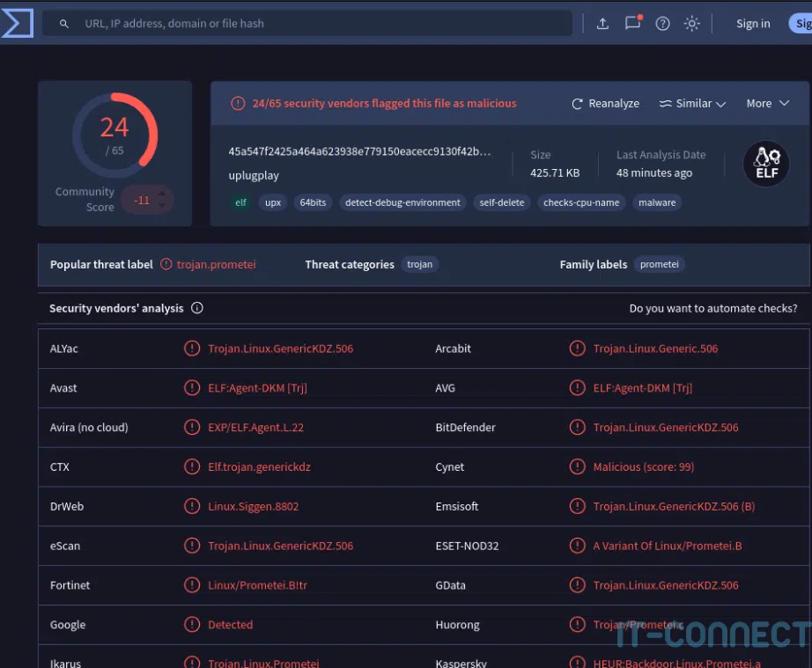812x668 pixels.
Task: Select the 'detect-debug-environment' tag
Action: click(402, 202)
